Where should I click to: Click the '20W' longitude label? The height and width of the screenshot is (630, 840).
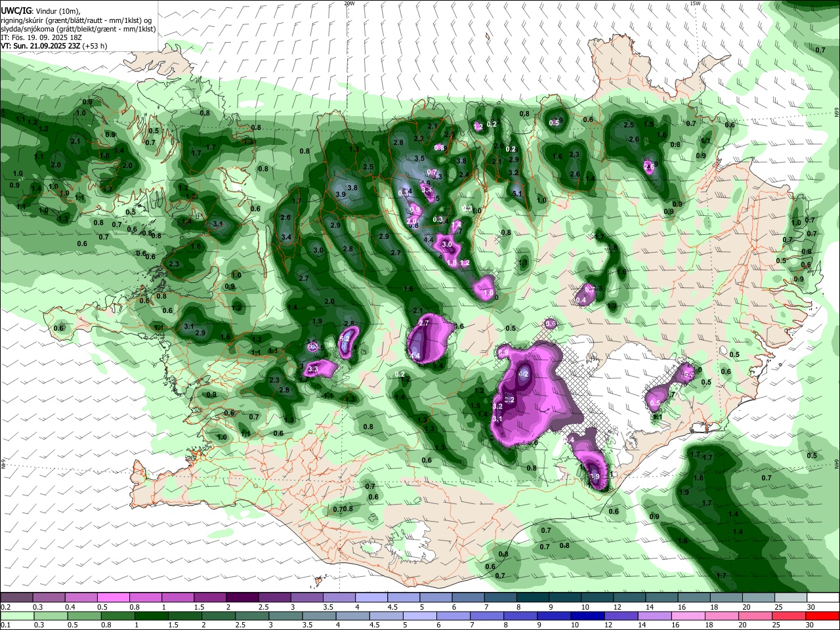pyautogui.click(x=349, y=3)
